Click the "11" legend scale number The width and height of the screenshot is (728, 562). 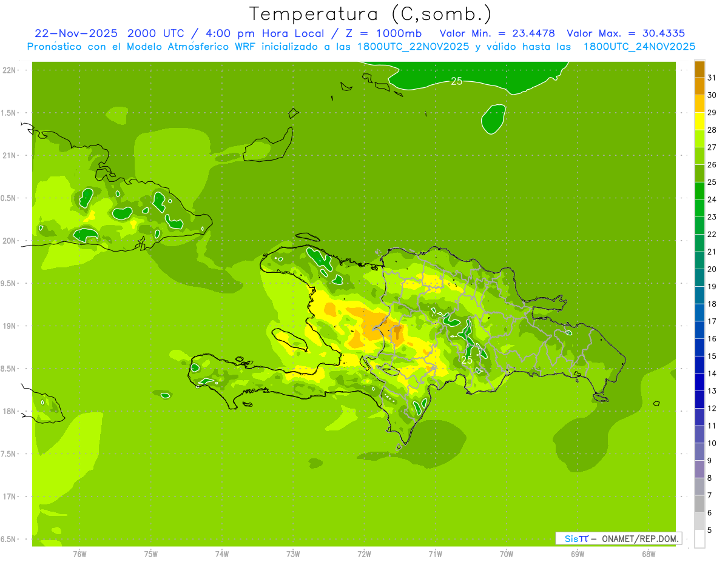coord(713,426)
